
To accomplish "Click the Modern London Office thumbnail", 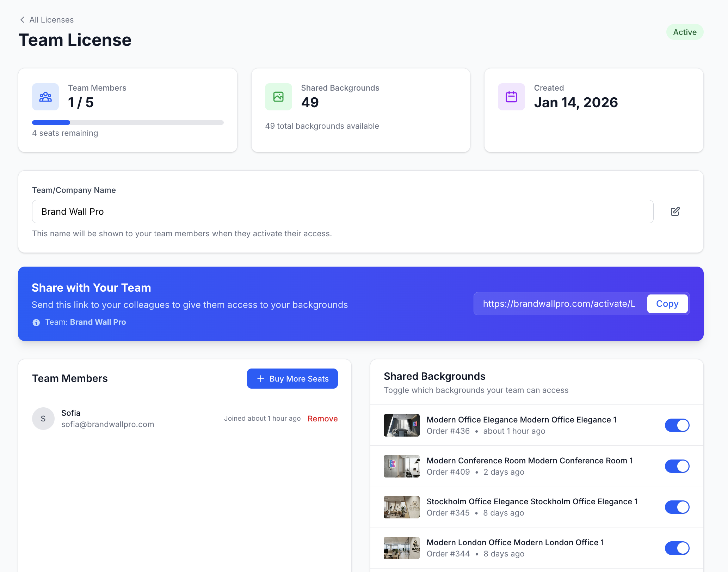I will [401, 548].
